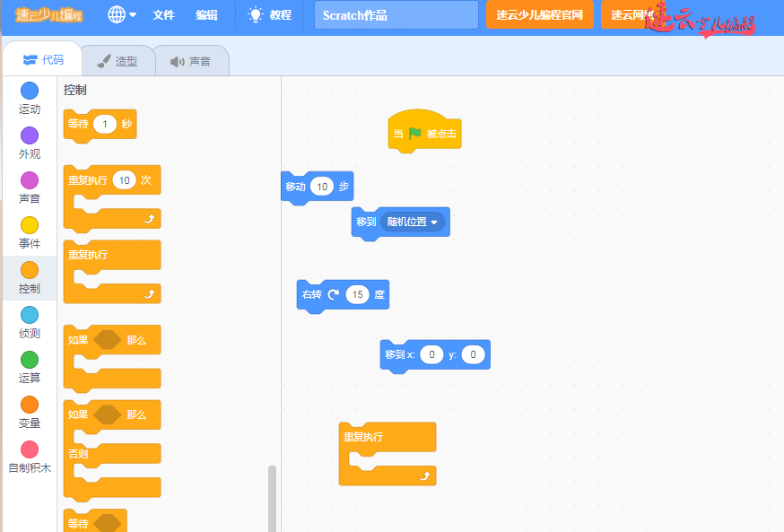Click the 10 steps value in 移动 block
Image resolution: width=784 pixels, height=532 pixels.
click(x=322, y=187)
